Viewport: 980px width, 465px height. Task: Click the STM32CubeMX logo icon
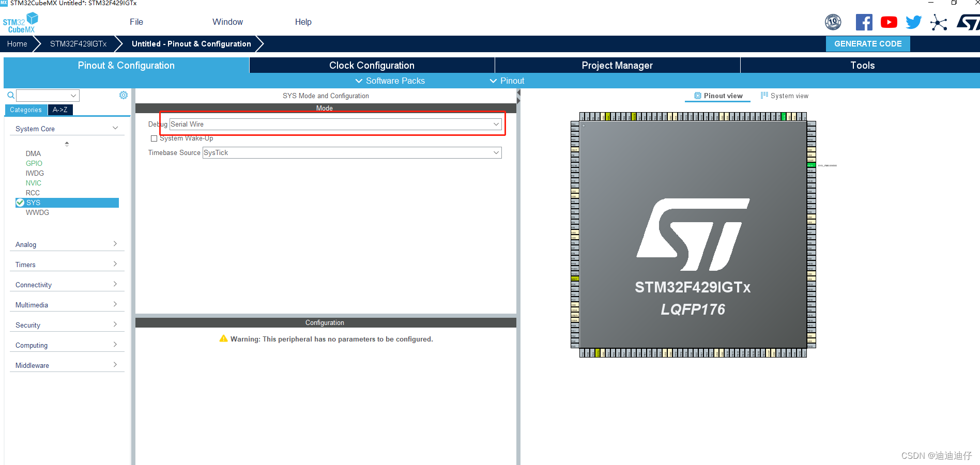pyautogui.click(x=21, y=23)
